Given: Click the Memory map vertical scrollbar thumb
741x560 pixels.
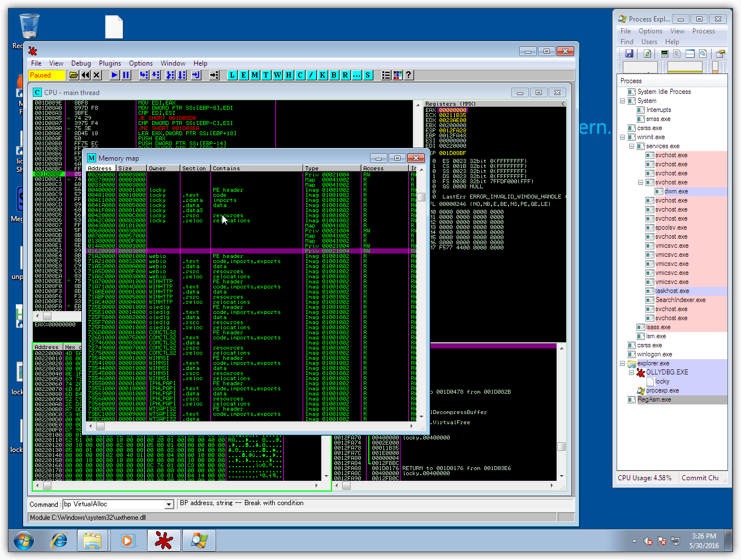Looking at the screenshot, I should coord(421,197).
